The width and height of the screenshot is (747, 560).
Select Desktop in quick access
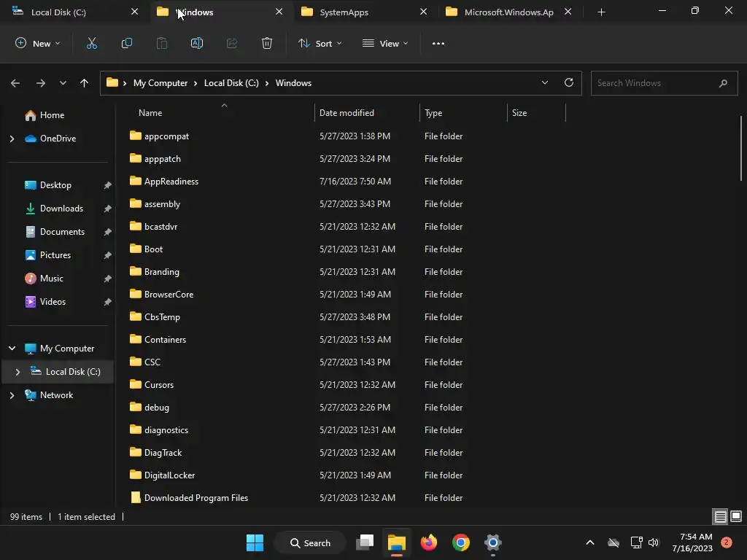tap(55, 185)
